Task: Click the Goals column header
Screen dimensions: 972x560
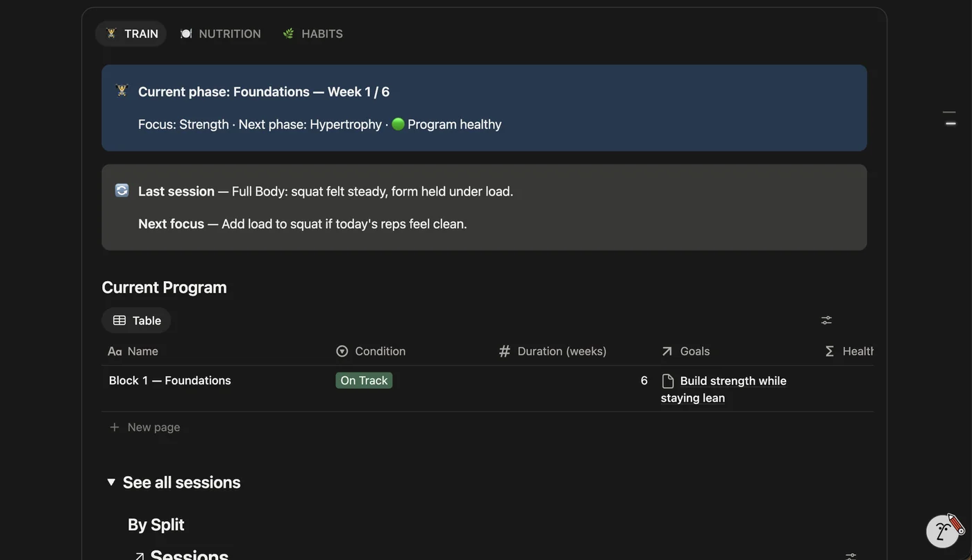Action: pyautogui.click(x=685, y=351)
